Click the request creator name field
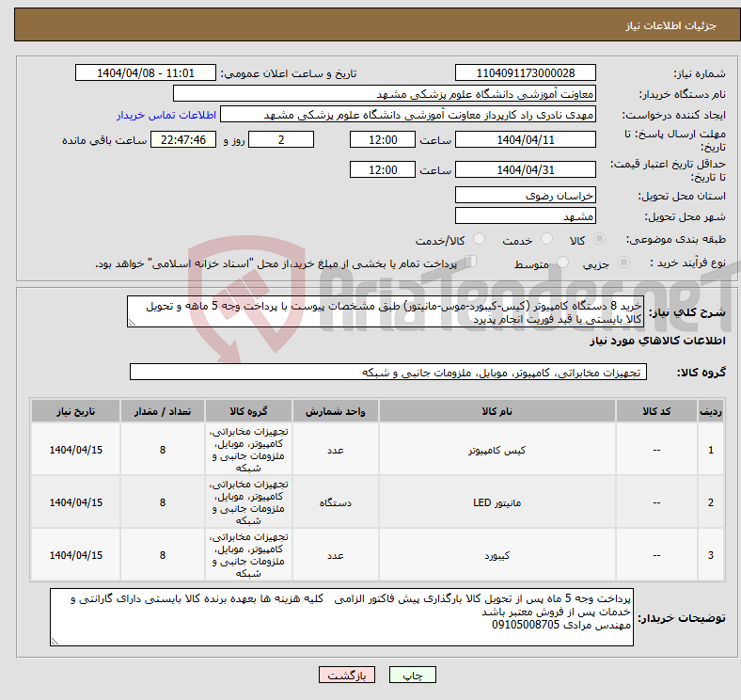 pyautogui.click(x=408, y=115)
